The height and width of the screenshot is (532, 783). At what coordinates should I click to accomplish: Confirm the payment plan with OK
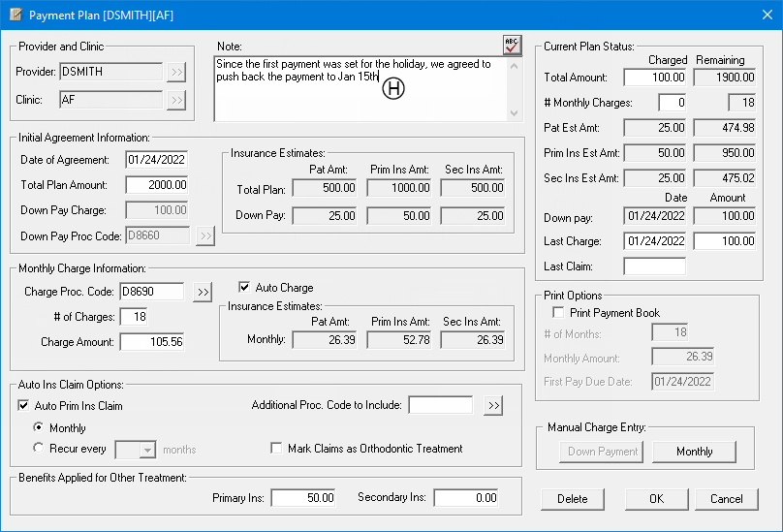coord(656,499)
